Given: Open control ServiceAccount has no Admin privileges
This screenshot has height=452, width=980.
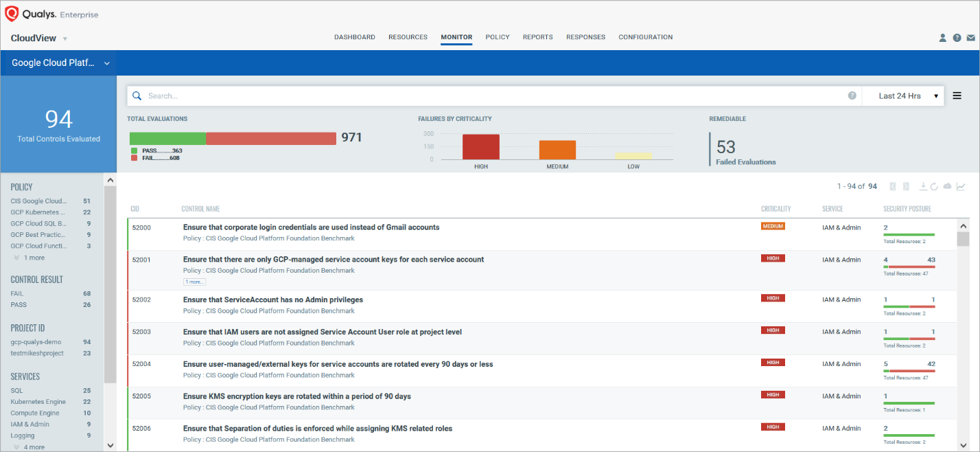Looking at the screenshot, I should (273, 300).
